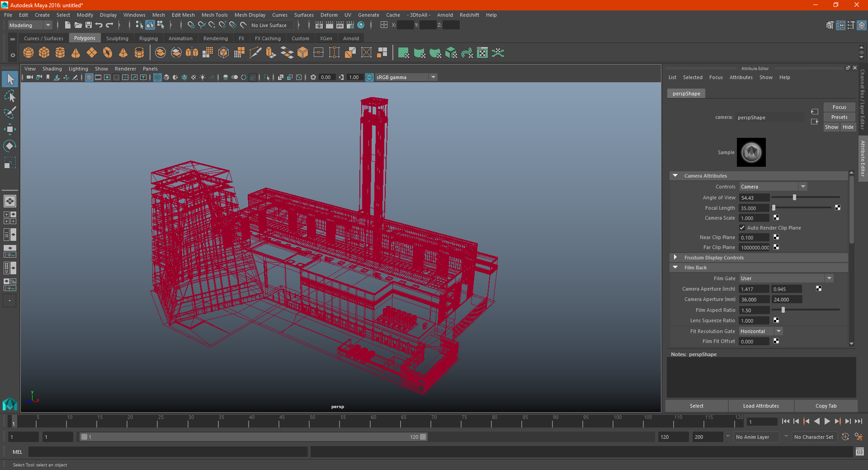The height and width of the screenshot is (470, 868).
Task: Select the polygon sphere shelf icon
Action: point(28,53)
